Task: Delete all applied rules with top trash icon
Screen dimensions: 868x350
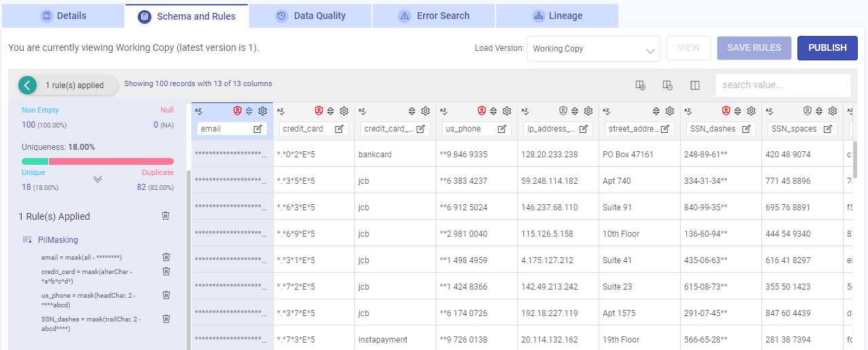Action: (x=166, y=215)
